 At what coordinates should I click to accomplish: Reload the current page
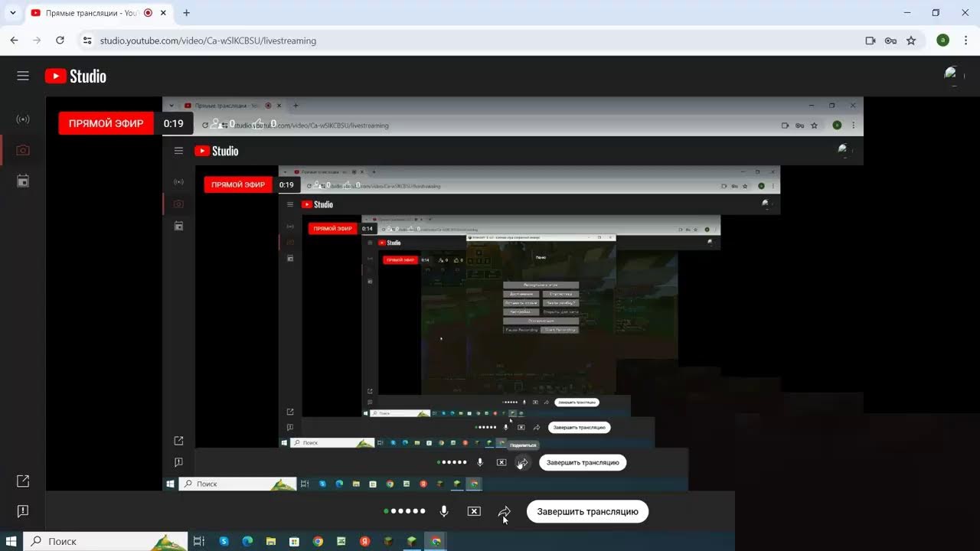point(60,41)
